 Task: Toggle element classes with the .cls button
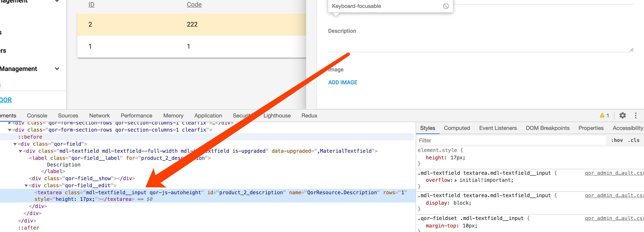[x=634, y=140]
